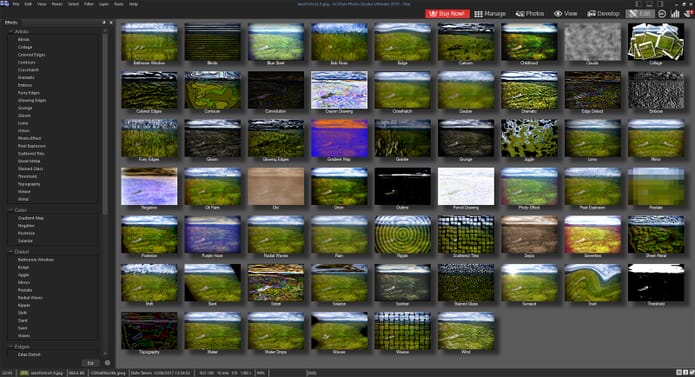Choose the Swirl effect thumbnail
This screenshot has height=377, width=695.
coord(593,283)
